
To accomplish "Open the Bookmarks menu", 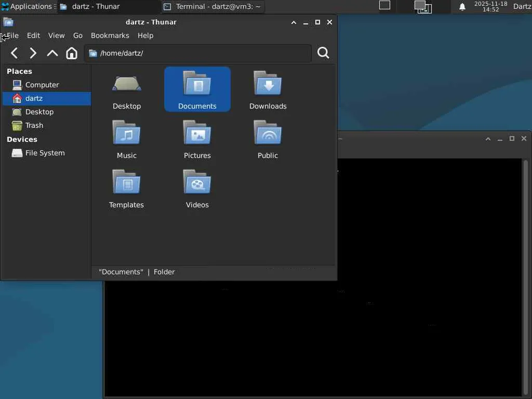I will tap(110, 35).
